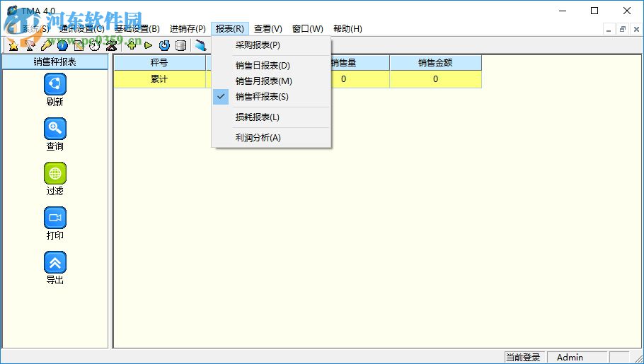Open the 窗口(W) menu

click(308, 29)
